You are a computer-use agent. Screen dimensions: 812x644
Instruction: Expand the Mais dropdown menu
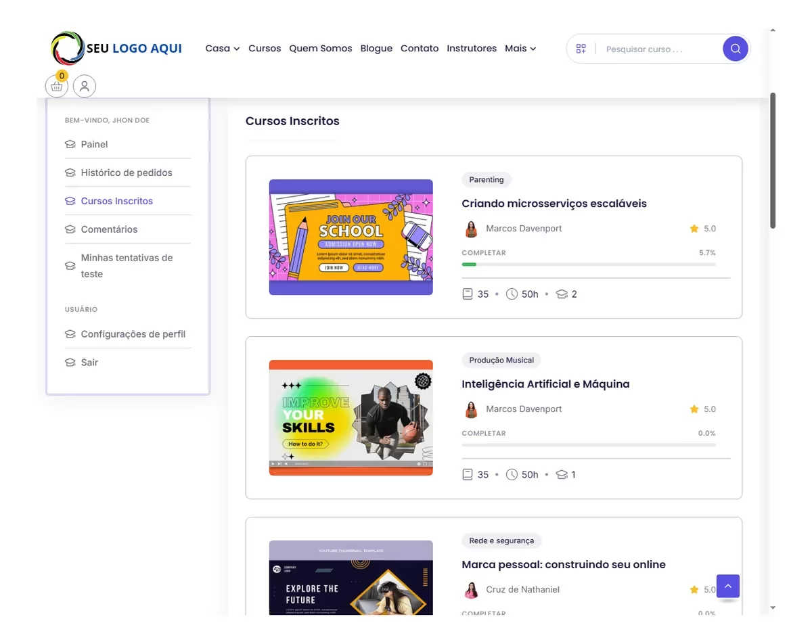pos(520,49)
